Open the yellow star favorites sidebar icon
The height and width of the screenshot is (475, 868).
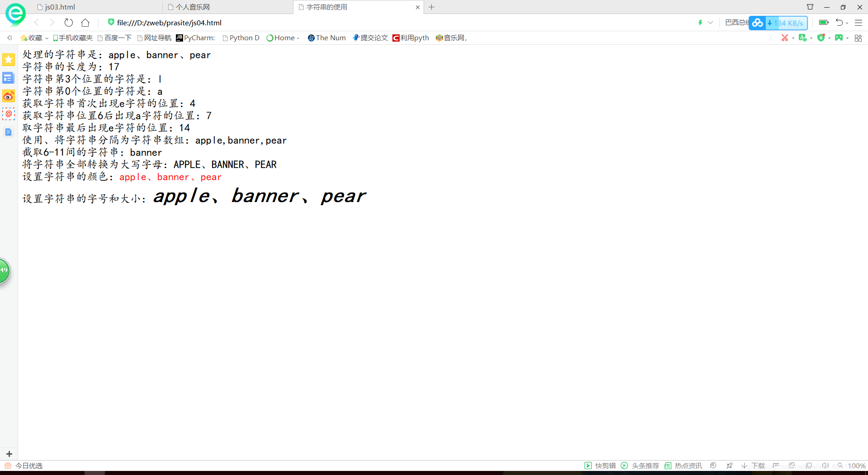pos(9,60)
